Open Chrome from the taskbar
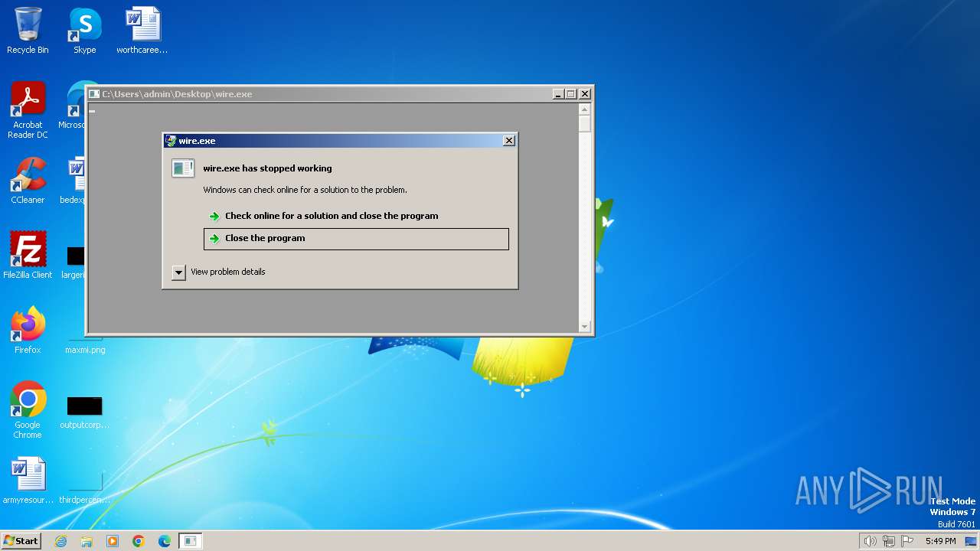This screenshot has width=980, height=551. (139, 541)
